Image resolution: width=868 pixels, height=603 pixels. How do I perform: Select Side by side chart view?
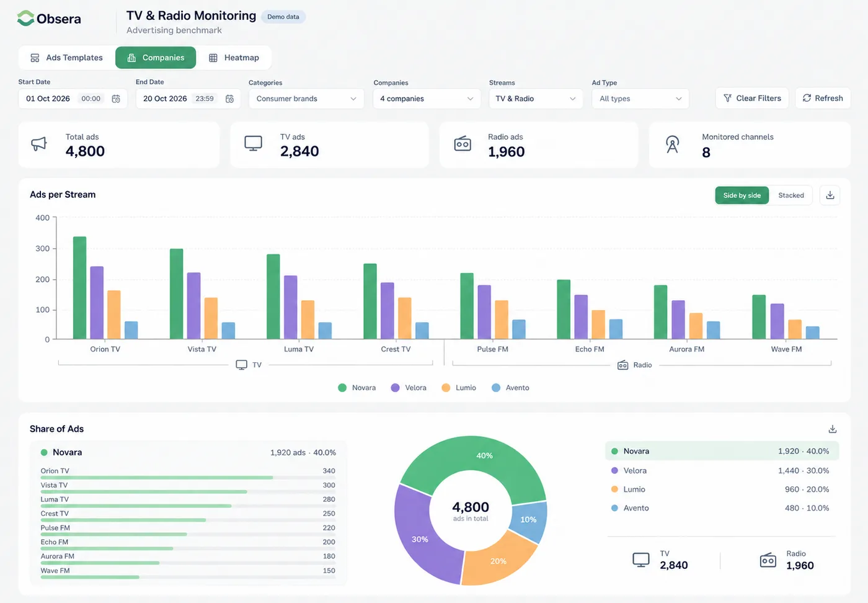(742, 195)
